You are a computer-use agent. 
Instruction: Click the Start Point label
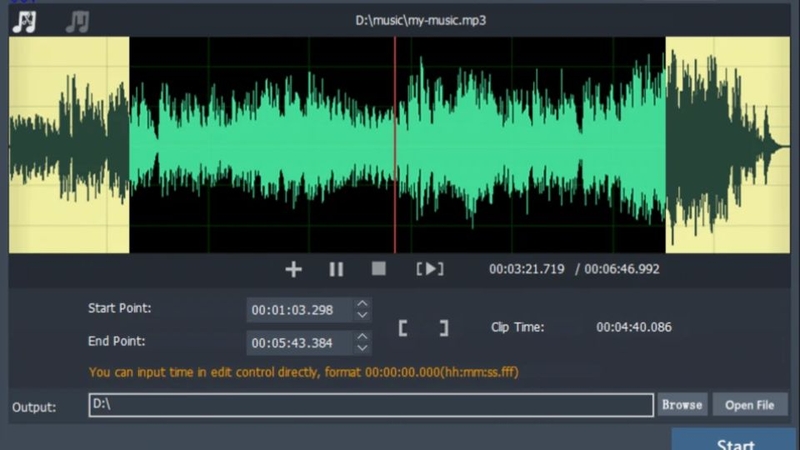[x=119, y=308]
